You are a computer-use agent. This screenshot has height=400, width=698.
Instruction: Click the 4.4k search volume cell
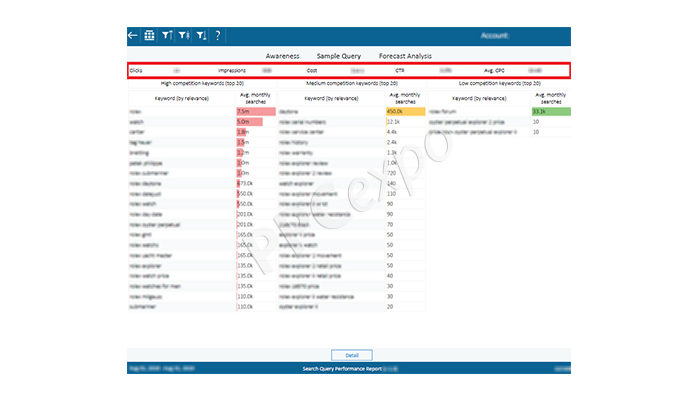[x=406, y=132]
